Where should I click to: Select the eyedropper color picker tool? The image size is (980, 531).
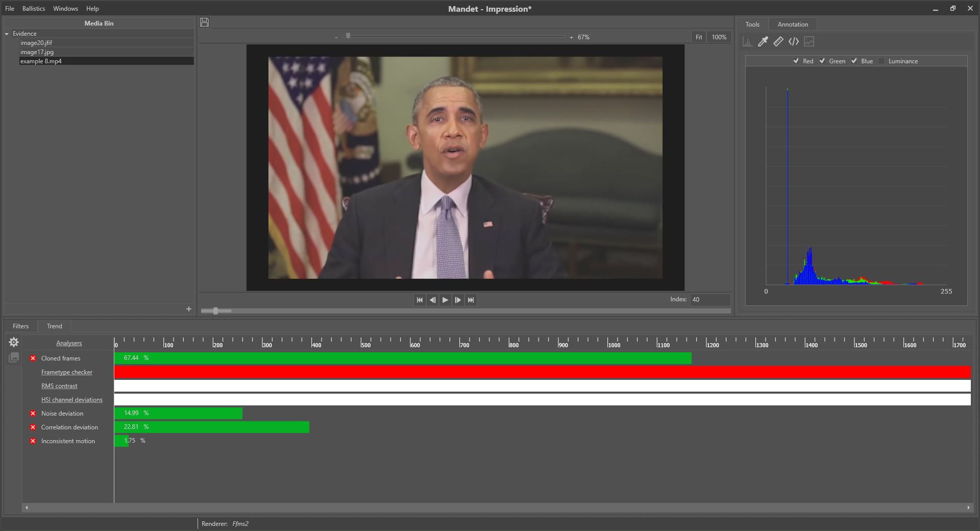[763, 42]
